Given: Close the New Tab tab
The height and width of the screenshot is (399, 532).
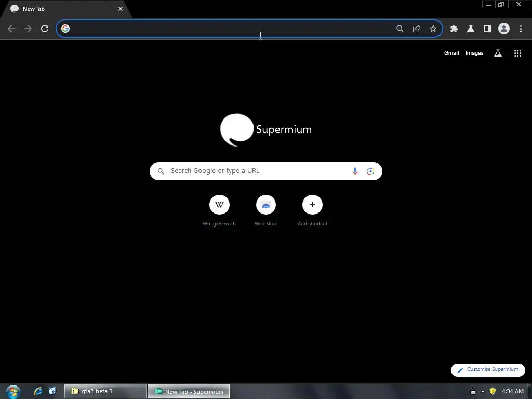Looking at the screenshot, I should tap(121, 9).
